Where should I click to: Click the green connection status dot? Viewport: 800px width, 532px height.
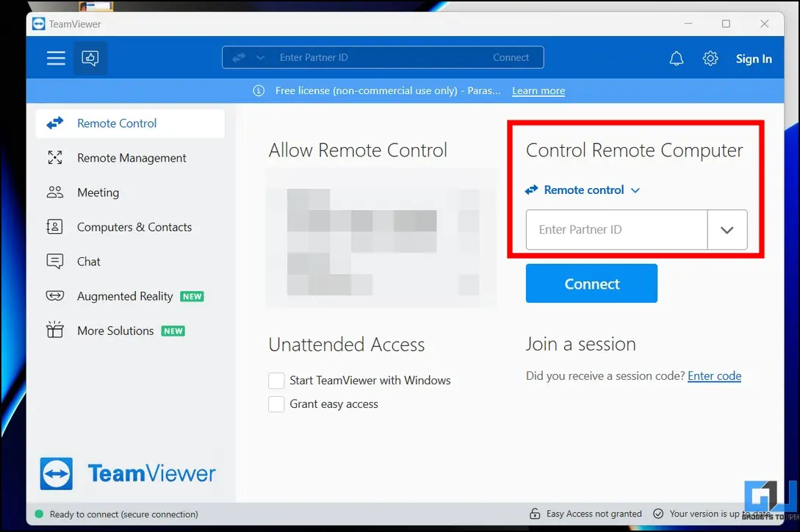click(39, 514)
